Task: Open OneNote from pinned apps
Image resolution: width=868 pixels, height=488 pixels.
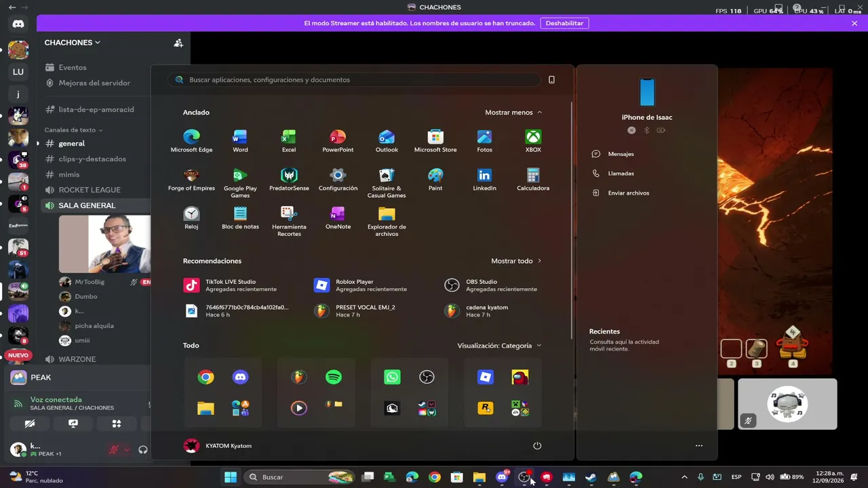Action: point(338,218)
